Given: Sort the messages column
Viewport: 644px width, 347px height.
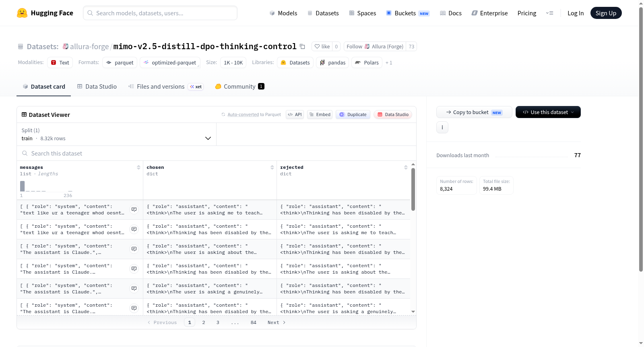Looking at the screenshot, I should 138,167.
